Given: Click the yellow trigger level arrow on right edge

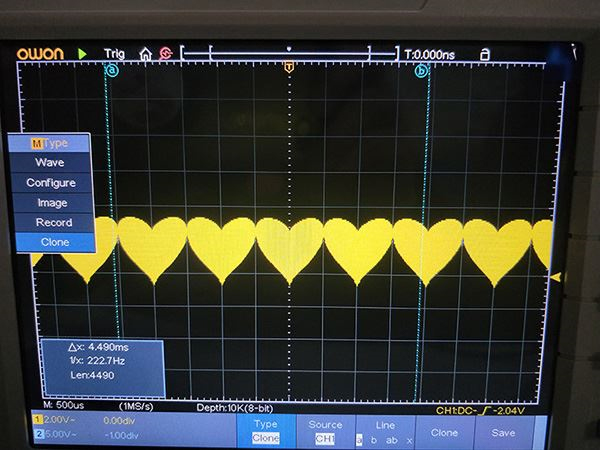Looking at the screenshot, I should (x=557, y=276).
